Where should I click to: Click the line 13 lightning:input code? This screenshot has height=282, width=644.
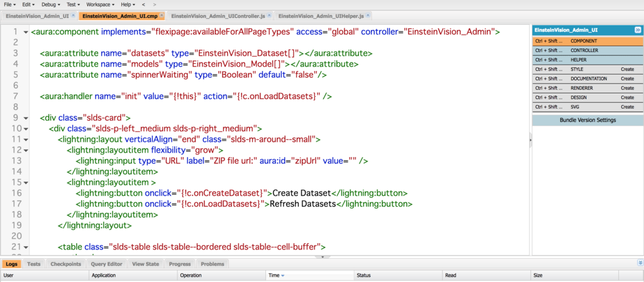222,161
